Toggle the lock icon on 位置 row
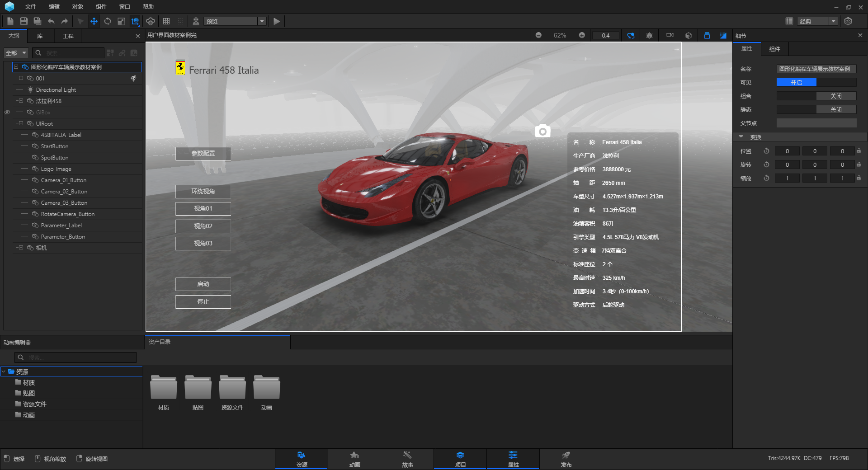Image resolution: width=868 pixels, height=470 pixels. 859,151
